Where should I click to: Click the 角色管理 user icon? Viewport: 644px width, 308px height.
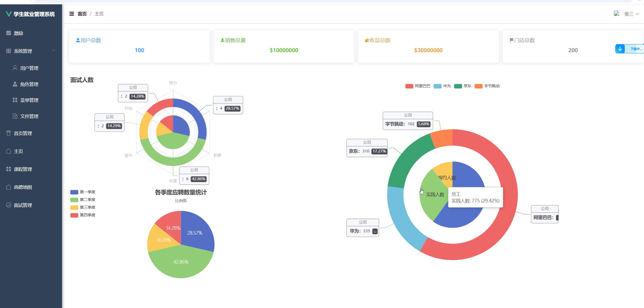point(15,84)
